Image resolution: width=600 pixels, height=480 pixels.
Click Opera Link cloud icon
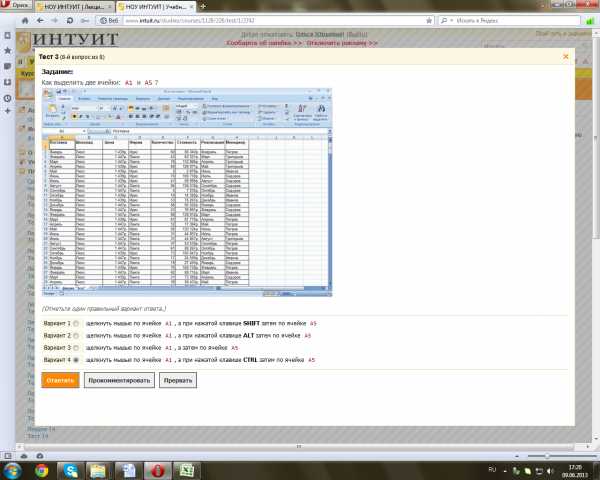tap(24, 456)
